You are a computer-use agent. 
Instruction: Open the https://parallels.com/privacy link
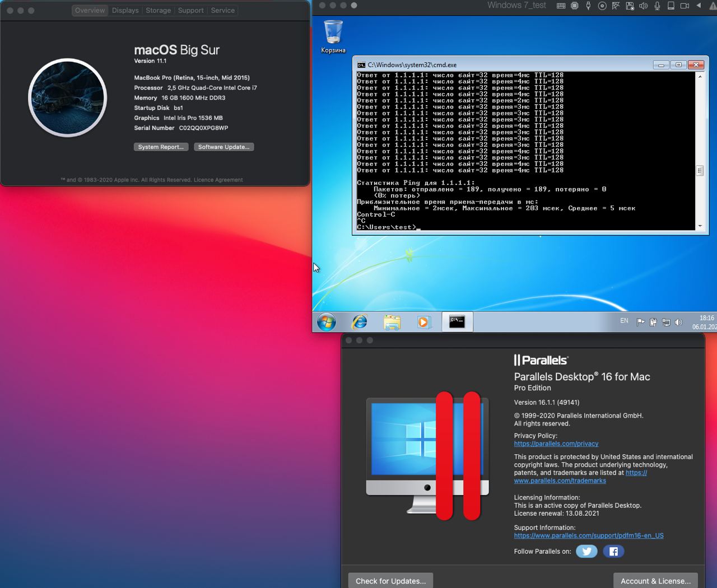pos(556,444)
